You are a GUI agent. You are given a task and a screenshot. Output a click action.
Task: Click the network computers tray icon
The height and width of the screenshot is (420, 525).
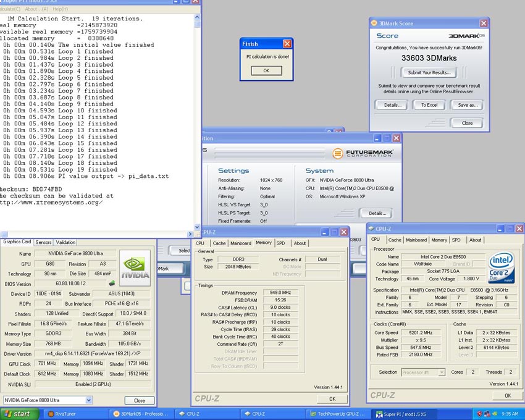coord(487,414)
